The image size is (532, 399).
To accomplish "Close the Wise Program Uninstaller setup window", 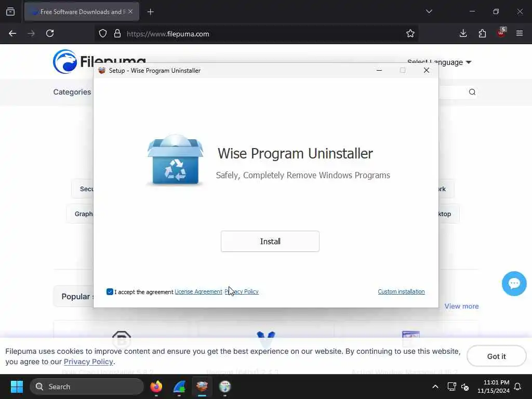I will point(427,70).
